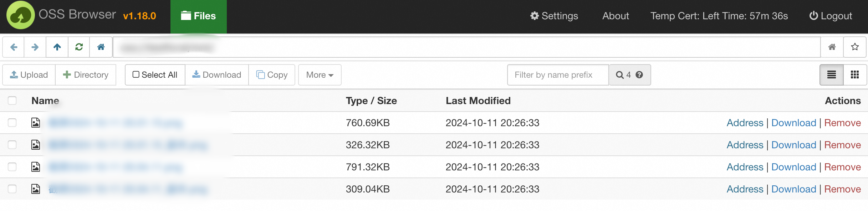Click the back navigation arrow icon
The height and width of the screenshot is (211, 868).
[14, 47]
